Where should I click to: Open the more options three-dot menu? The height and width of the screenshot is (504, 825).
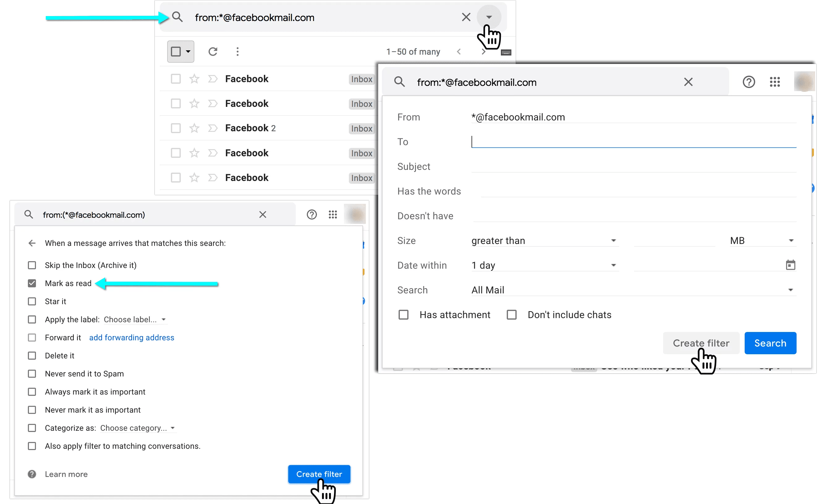pyautogui.click(x=237, y=52)
